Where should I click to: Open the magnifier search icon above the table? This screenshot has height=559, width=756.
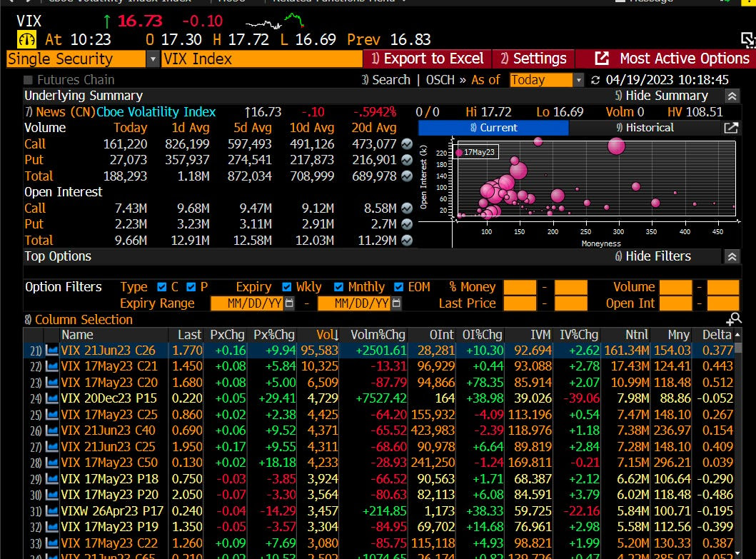point(734,319)
